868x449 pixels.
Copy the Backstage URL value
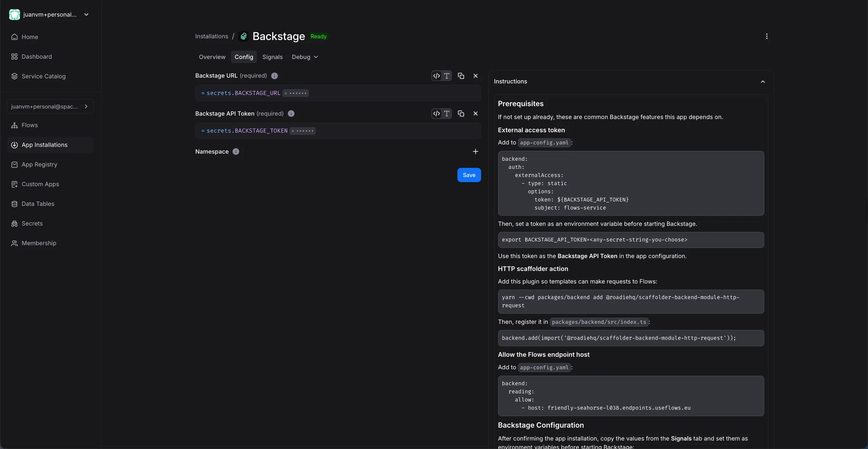click(x=461, y=76)
